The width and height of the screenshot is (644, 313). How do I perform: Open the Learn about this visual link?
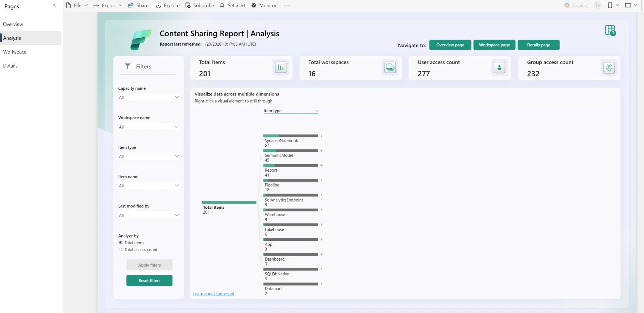point(213,294)
